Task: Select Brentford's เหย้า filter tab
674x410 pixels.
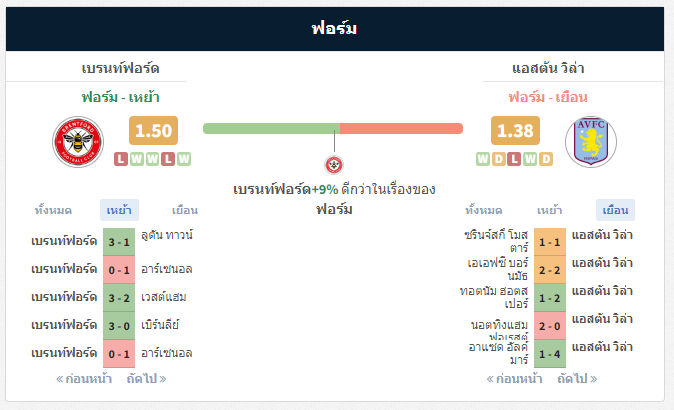Action: (119, 210)
